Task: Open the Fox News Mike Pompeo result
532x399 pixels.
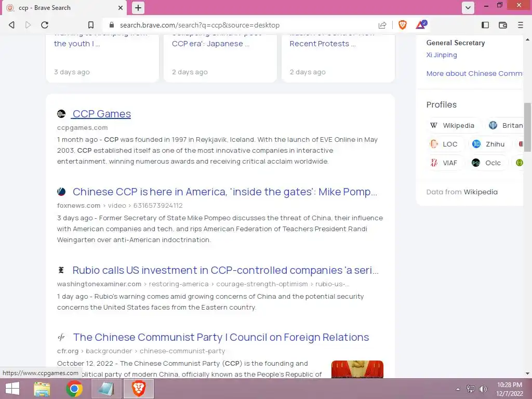Action: [224, 192]
